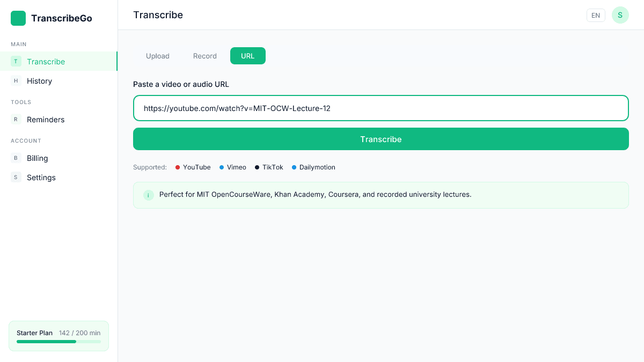Click the Dailymotion platform label
Screen dimensions: 644x362
tap(313, 167)
